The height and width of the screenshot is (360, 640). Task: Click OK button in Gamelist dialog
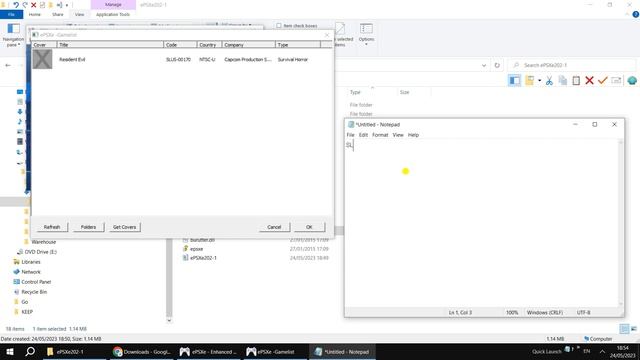(x=309, y=227)
